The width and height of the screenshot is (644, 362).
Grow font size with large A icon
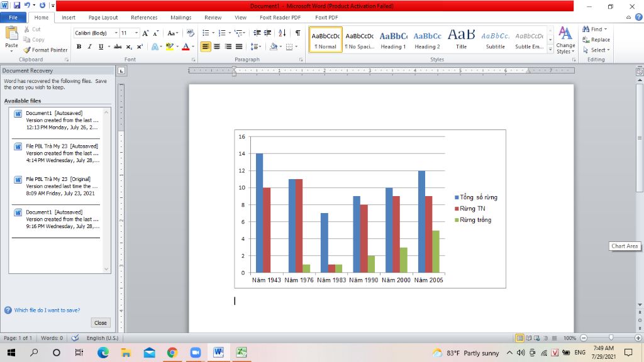pyautogui.click(x=145, y=33)
